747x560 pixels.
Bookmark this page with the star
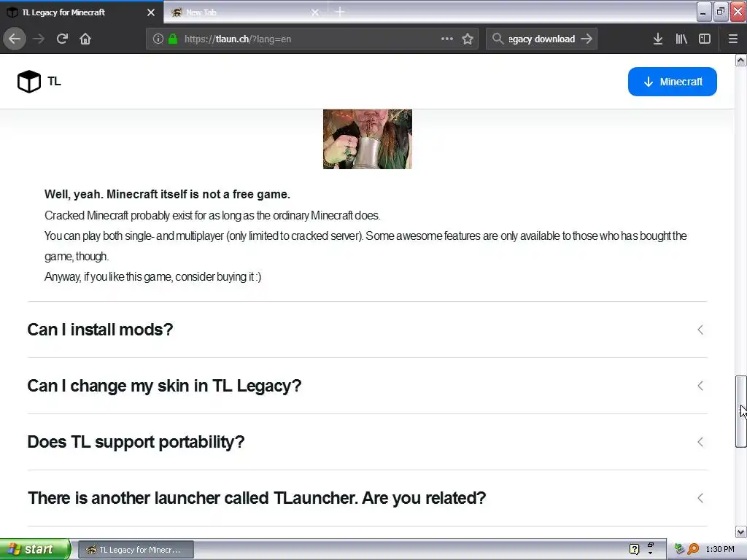coord(468,39)
